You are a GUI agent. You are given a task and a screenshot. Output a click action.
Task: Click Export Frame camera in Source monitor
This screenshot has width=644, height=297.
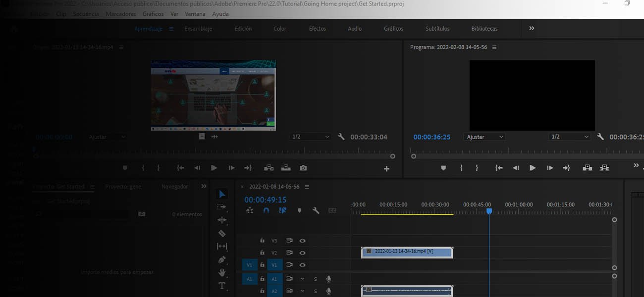[303, 168]
